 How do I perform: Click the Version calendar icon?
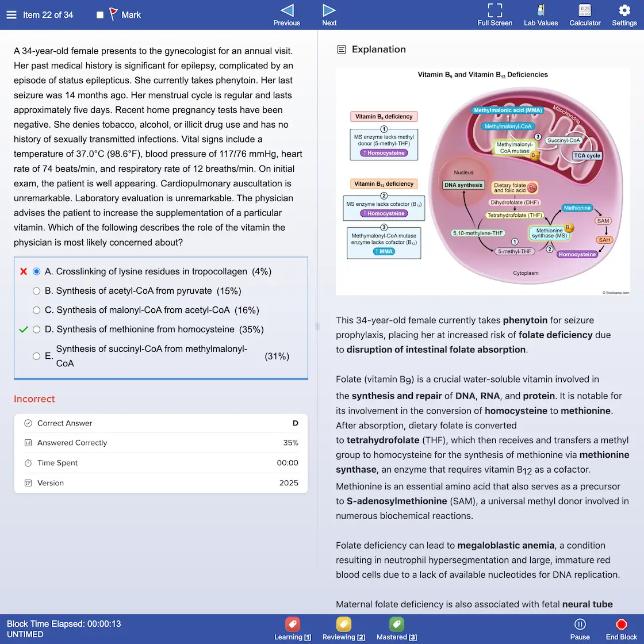[x=28, y=483]
